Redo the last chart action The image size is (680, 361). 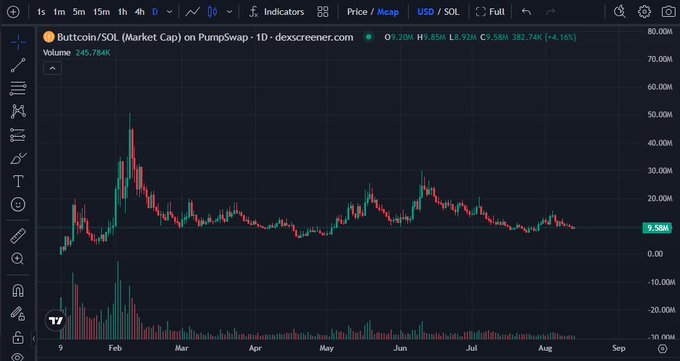[551, 12]
